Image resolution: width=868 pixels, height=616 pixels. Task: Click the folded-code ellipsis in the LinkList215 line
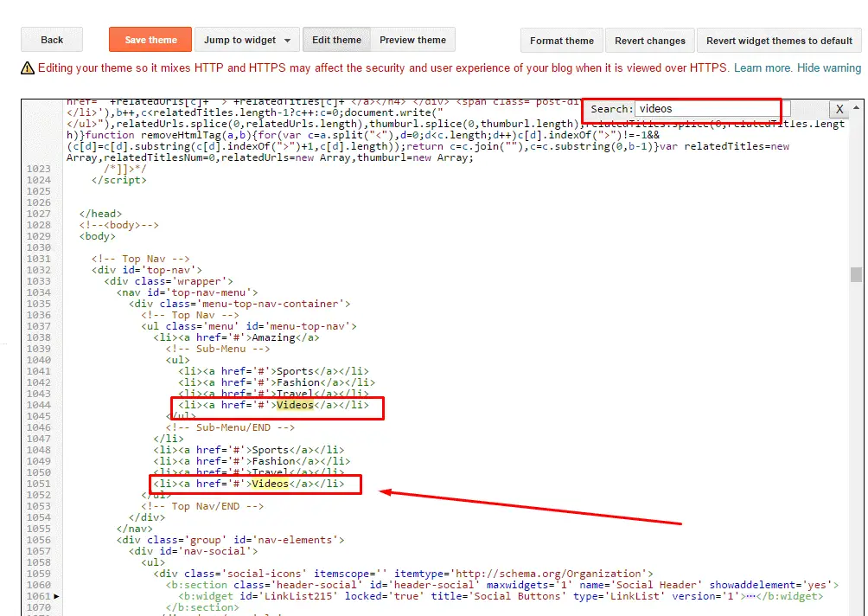pyautogui.click(x=750, y=596)
